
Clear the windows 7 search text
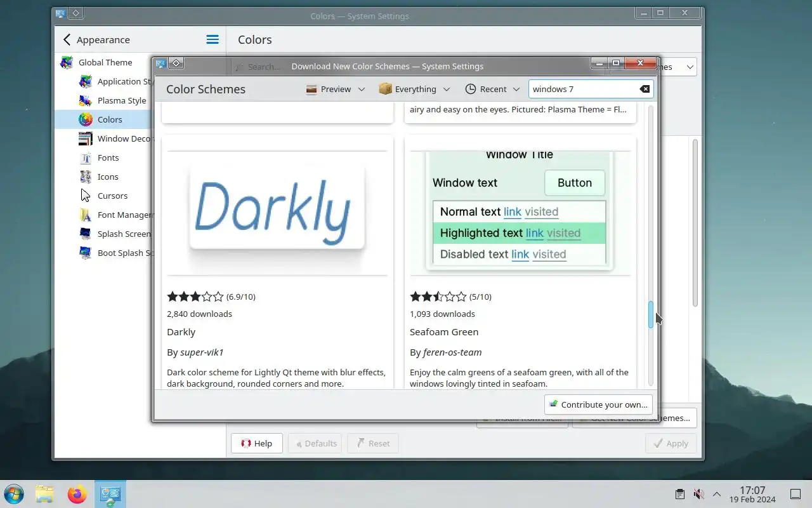point(645,89)
